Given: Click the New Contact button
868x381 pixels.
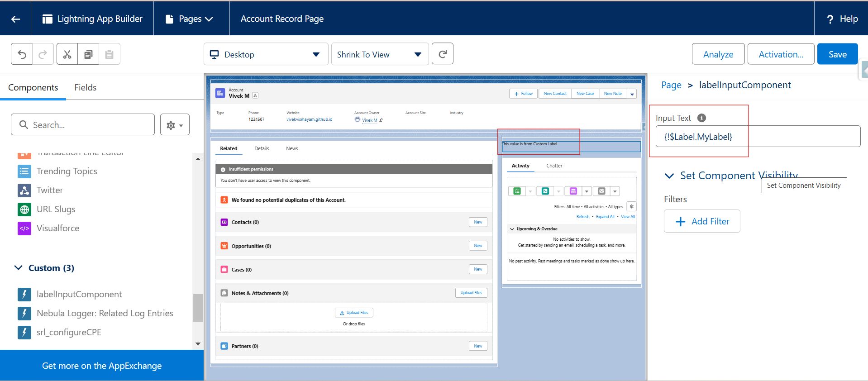Looking at the screenshot, I should point(555,94).
